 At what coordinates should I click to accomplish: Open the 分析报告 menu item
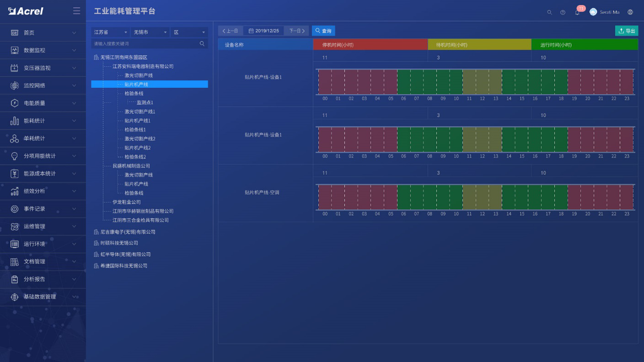(43, 279)
